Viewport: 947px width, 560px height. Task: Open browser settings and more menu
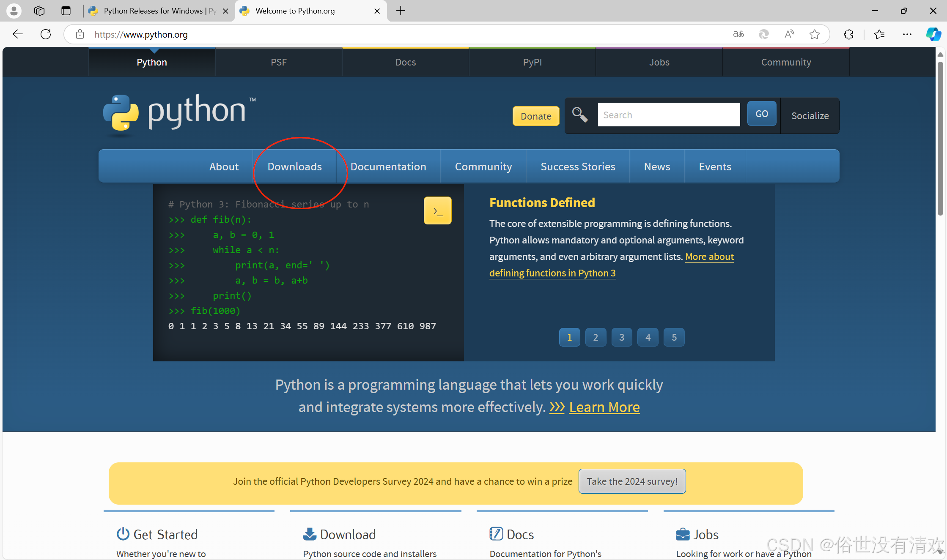907,34
